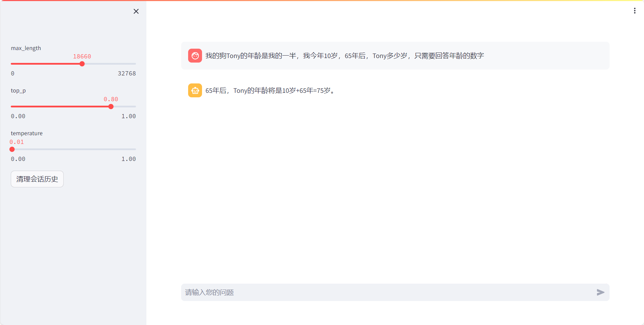644x325 pixels.
Task: Click the temperature value 0.01
Action: pos(17,142)
